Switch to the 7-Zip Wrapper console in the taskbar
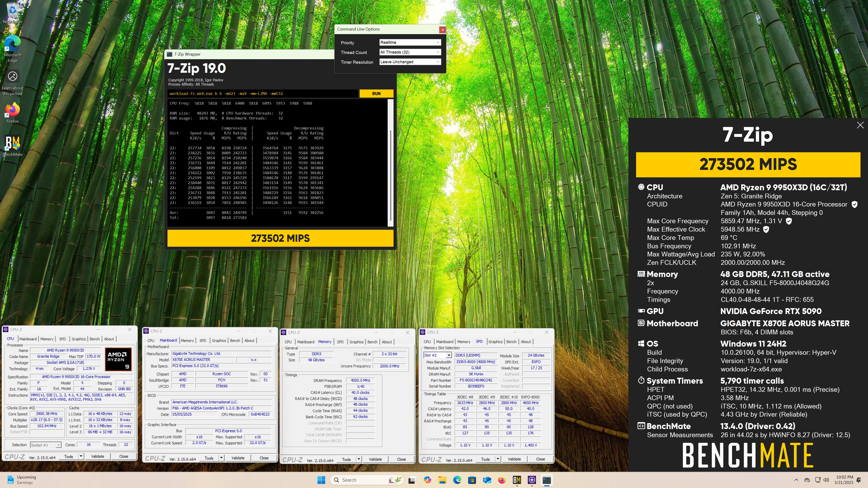The image size is (868, 488). [547, 480]
